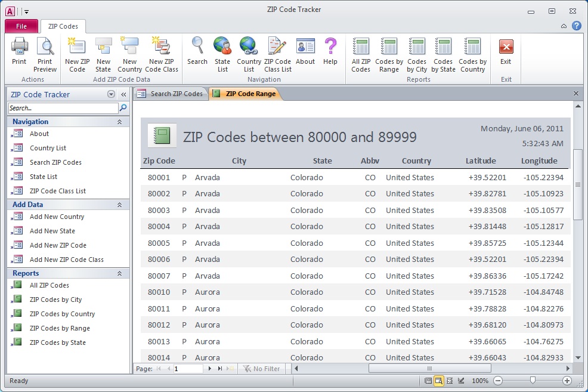Click the zoom out minus button

(498, 381)
